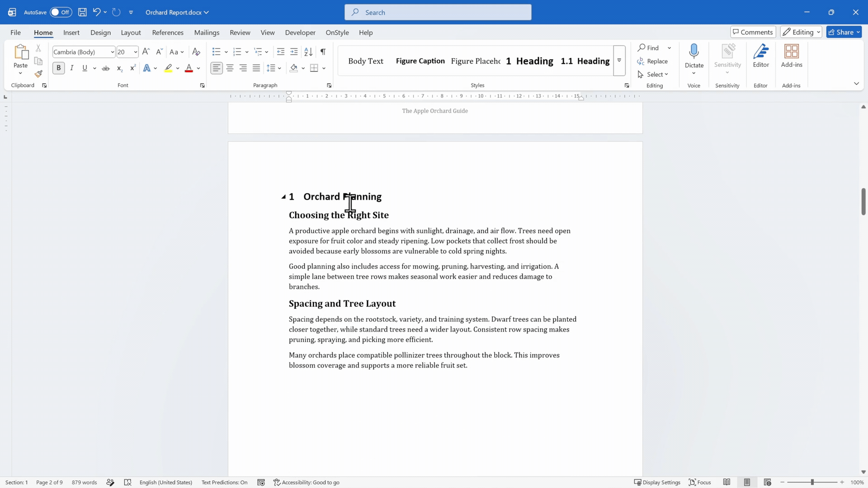
Task: Clear all formatting icon
Action: 196,52
